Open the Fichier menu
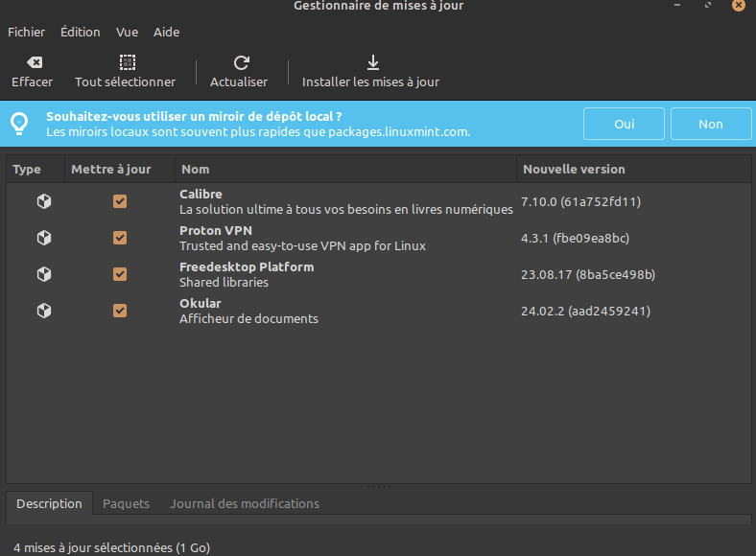The width and height of the screenshot is (756, 556). coord(27,32)
